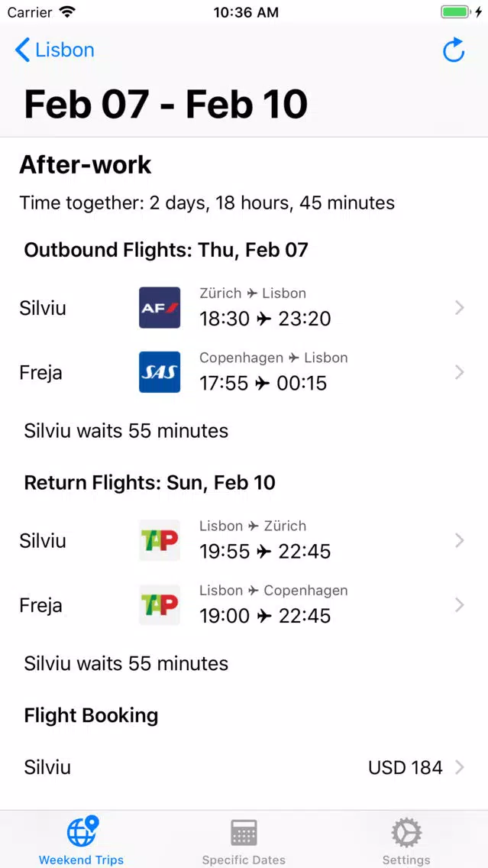Select the 18:30 to 23:20 flight time
Viewport: 488px width, 868px height.
click(265, 319)
